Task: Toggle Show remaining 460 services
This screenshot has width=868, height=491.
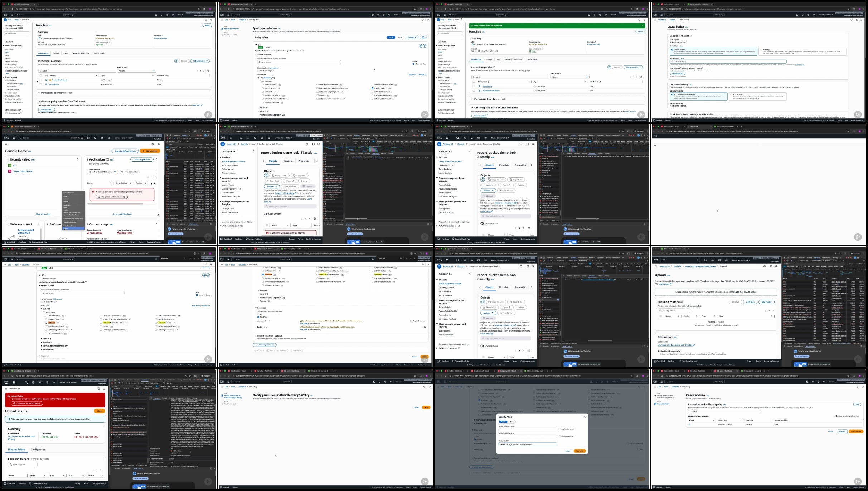Action: [836, 416]
